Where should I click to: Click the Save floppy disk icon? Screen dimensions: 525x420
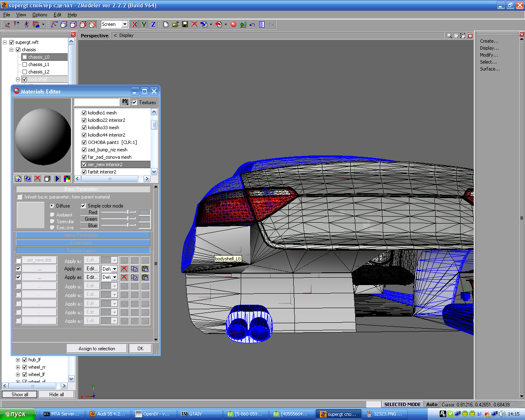(x=185, y=25)
